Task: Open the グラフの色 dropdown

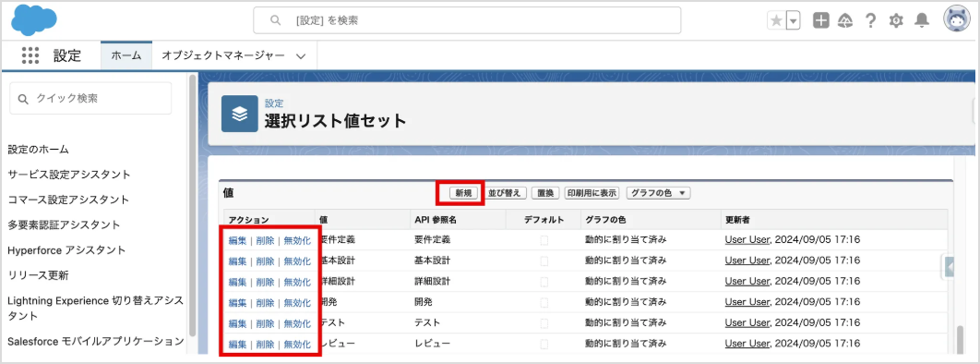Action: [658, 193]
